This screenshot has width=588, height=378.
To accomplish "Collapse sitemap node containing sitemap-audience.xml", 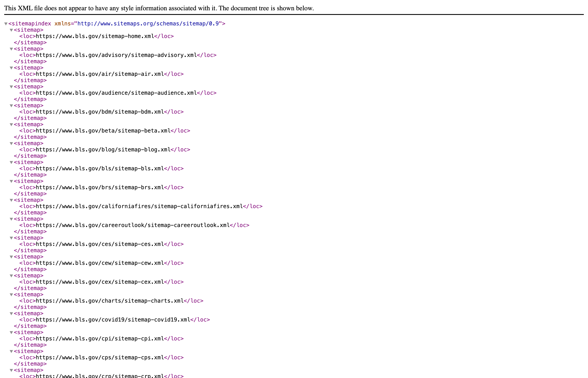I will click(11, 87).
